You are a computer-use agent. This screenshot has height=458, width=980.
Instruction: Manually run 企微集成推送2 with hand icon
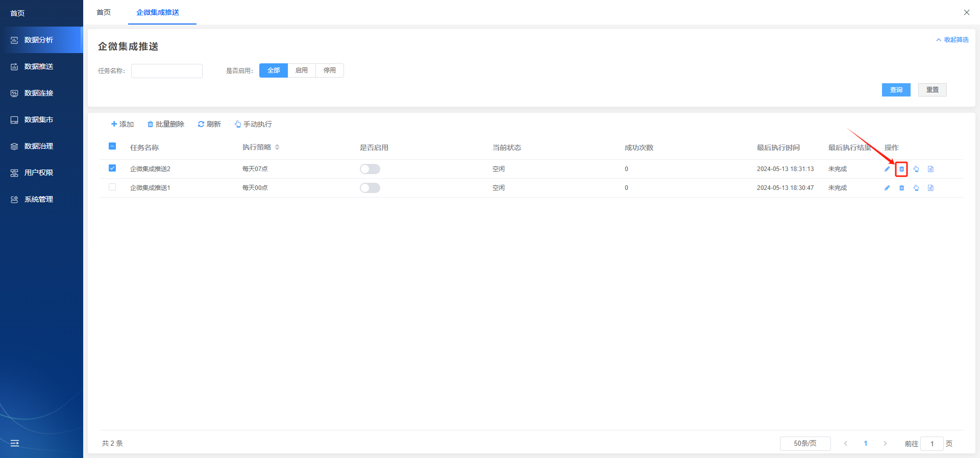(916, 169)
